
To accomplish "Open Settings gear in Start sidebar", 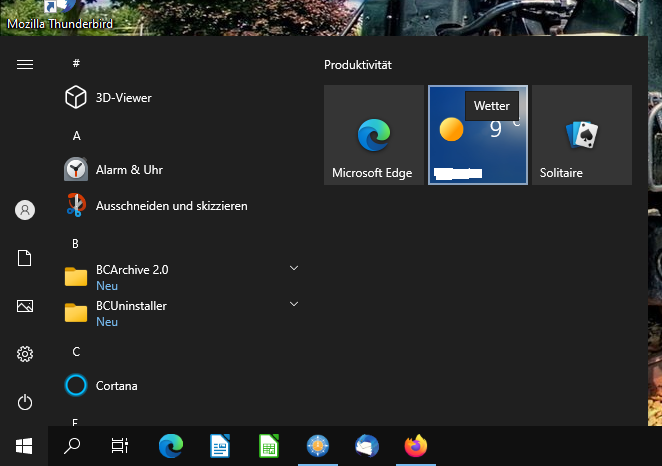I will point(25,354).
